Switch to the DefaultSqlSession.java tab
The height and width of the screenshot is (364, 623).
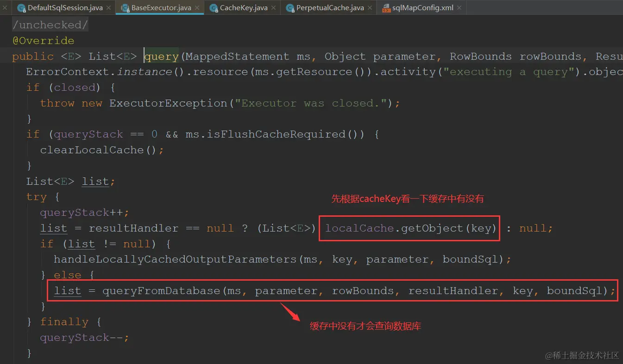(65, 8)
